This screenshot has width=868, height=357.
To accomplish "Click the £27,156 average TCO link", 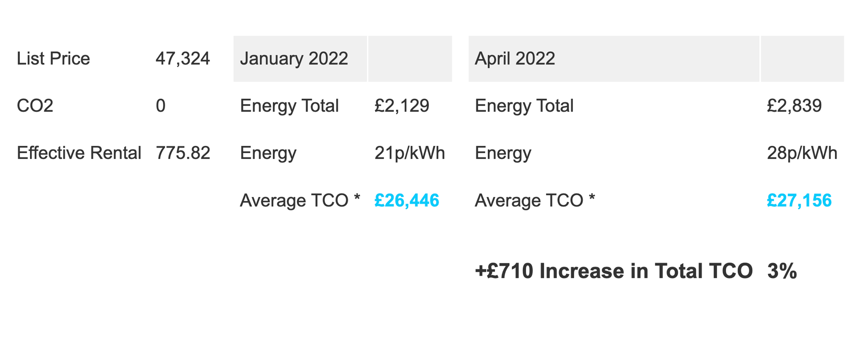I will click(x=799, y=201).
